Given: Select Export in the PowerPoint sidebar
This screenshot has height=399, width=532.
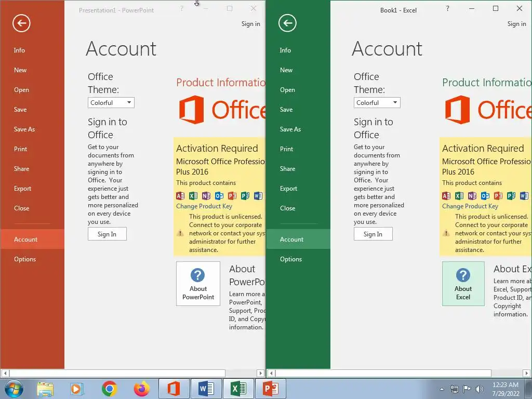Looking at the screenshot, I should tap(22, 189).
